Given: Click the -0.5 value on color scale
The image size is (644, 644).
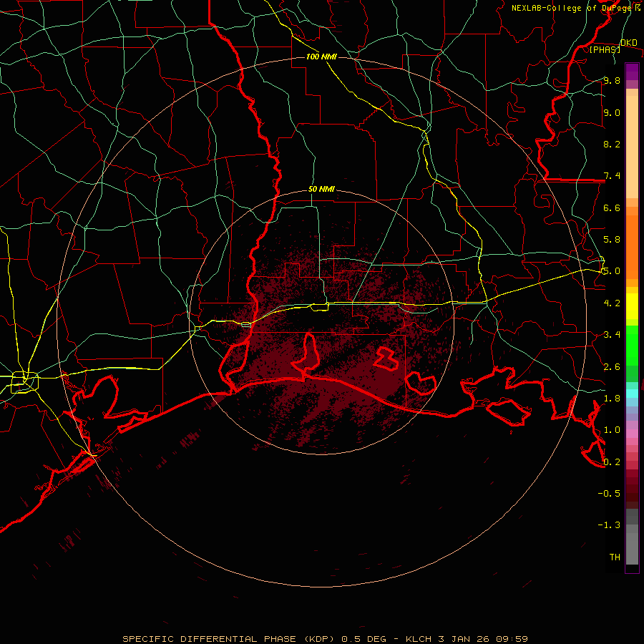Looking at the screenshot, I should 609,493.
